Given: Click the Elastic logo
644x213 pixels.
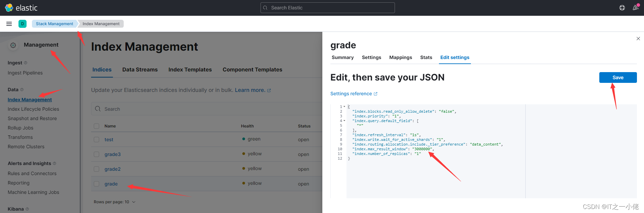Looking at the screenshot, I should pos(21,8).
